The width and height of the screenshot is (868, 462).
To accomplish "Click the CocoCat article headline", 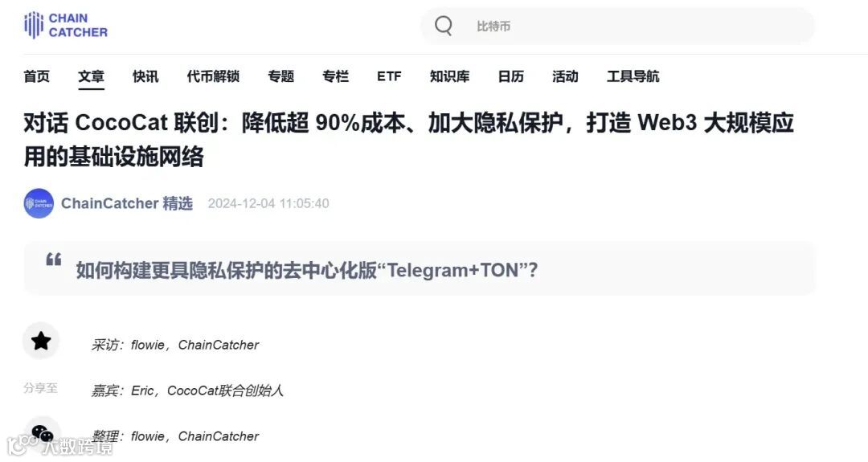I will (x=408, y=140).
